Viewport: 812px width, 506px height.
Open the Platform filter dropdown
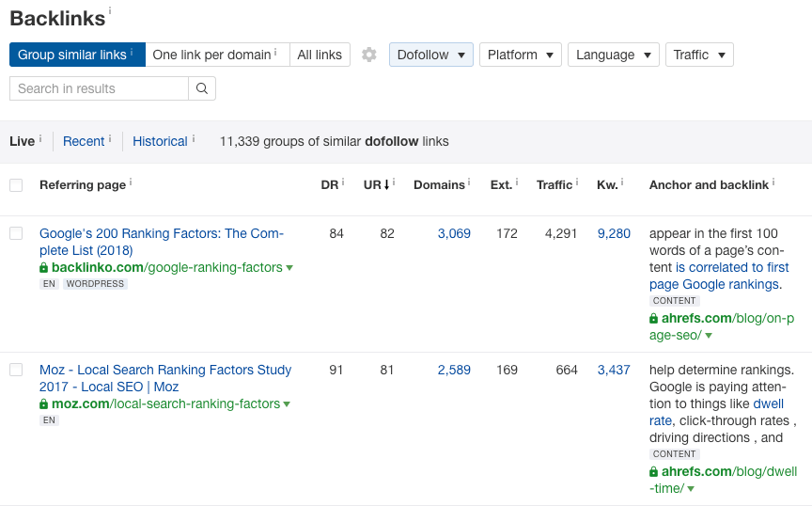[x=521, y=55]
